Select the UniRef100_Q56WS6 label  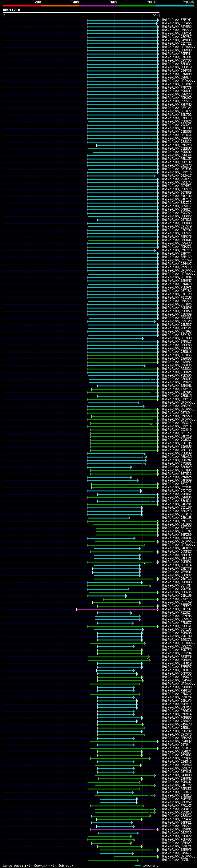[x=176, y=365]
